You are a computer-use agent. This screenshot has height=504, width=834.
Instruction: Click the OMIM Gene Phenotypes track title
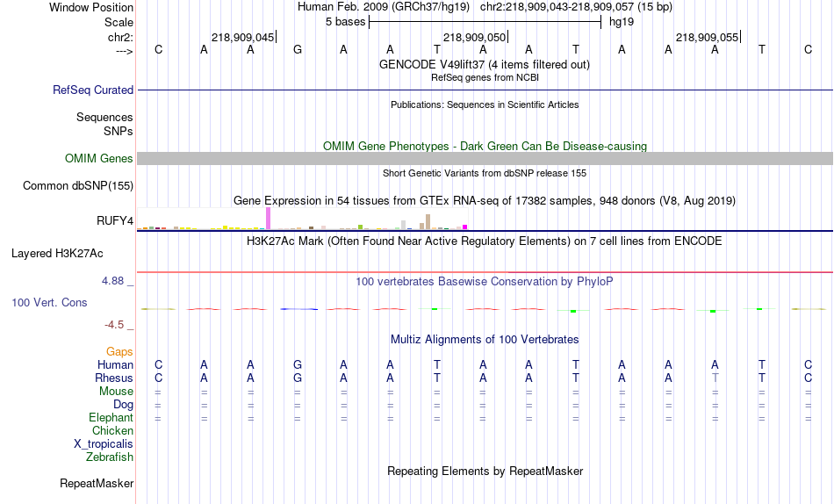(485, 146)
